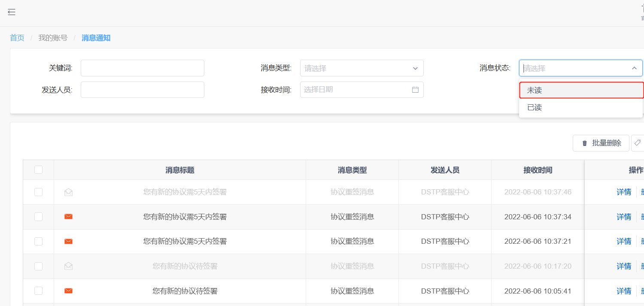Screen dimensions: 644x306
Task: Open 详情 for the 10:05:41 message
Action: pyautogui.click(x=624, y=291)
